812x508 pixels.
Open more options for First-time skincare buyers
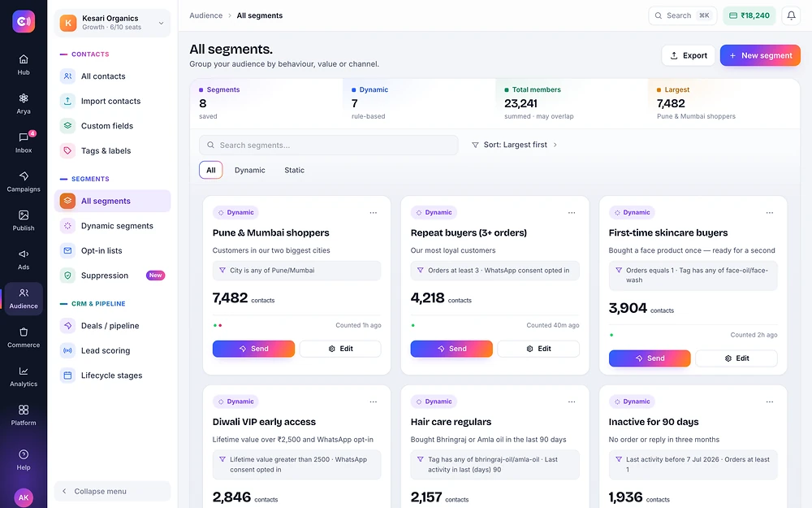click(x=770, y=212)
